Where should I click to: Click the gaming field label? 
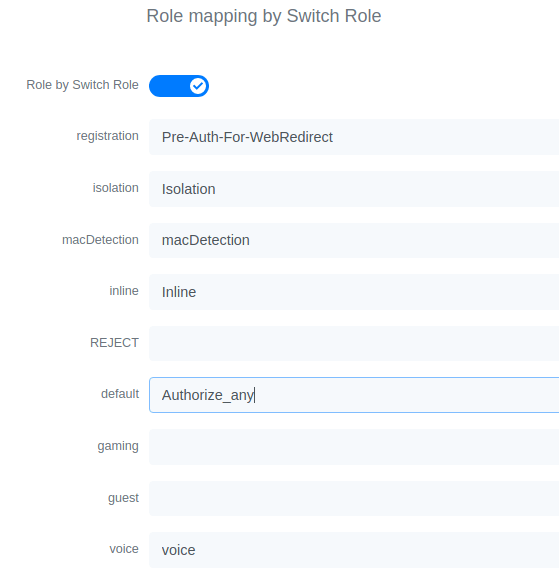pyautogui.click(x=118, y=446)
